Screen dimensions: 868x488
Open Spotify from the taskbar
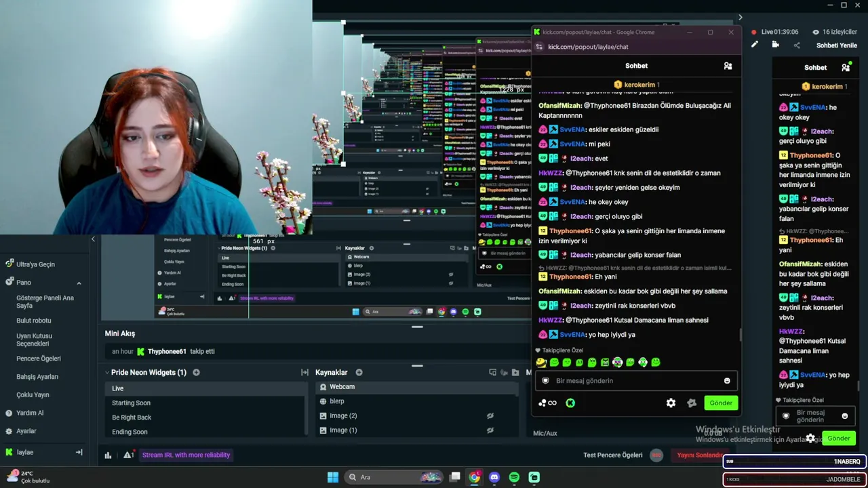point(514,477)
